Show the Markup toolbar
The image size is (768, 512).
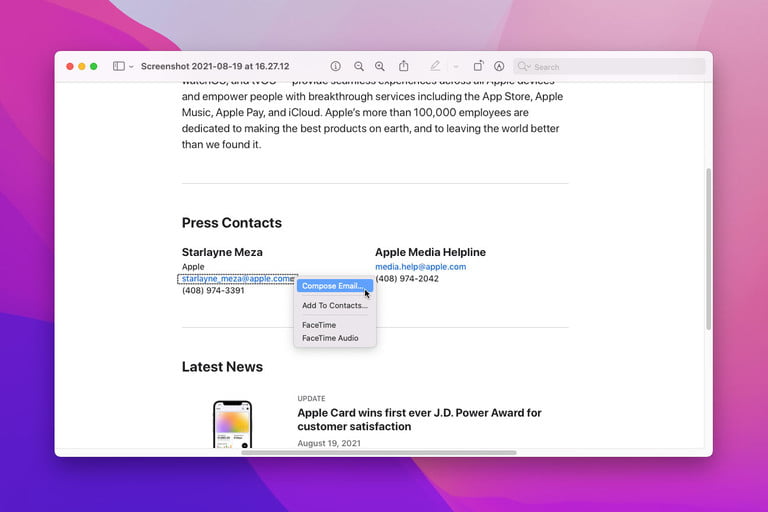(x=499, y=66)
